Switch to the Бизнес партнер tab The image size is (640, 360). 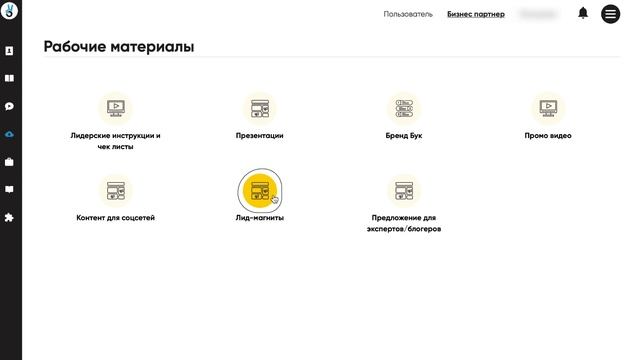(x=476, y=14)
